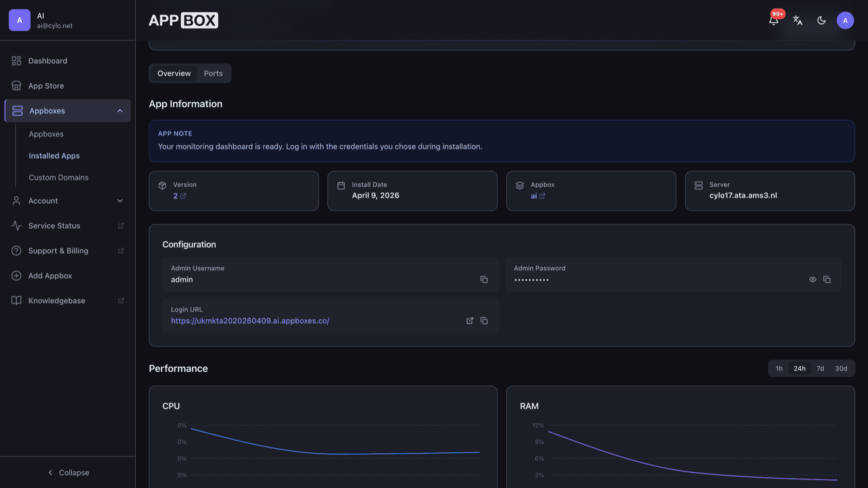868x488 pixels.
Task: Collapse the sidebar with Collapse button
Action: click(68, 472)
